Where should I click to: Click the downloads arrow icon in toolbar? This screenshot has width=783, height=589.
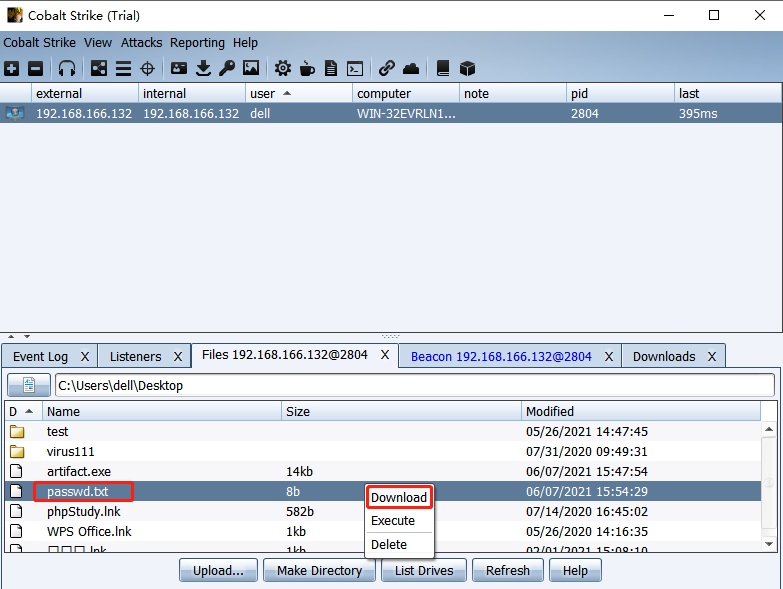click(203, 68)
